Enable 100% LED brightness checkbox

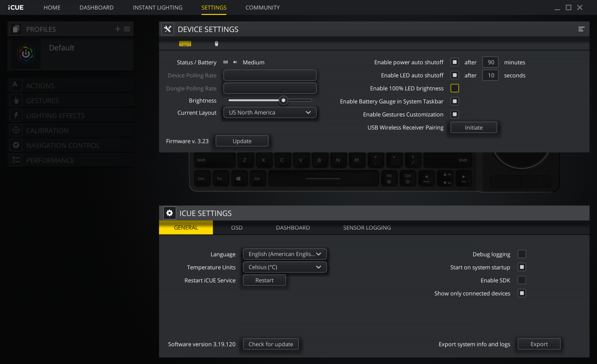pyautogui.click(x=455, y=88)
